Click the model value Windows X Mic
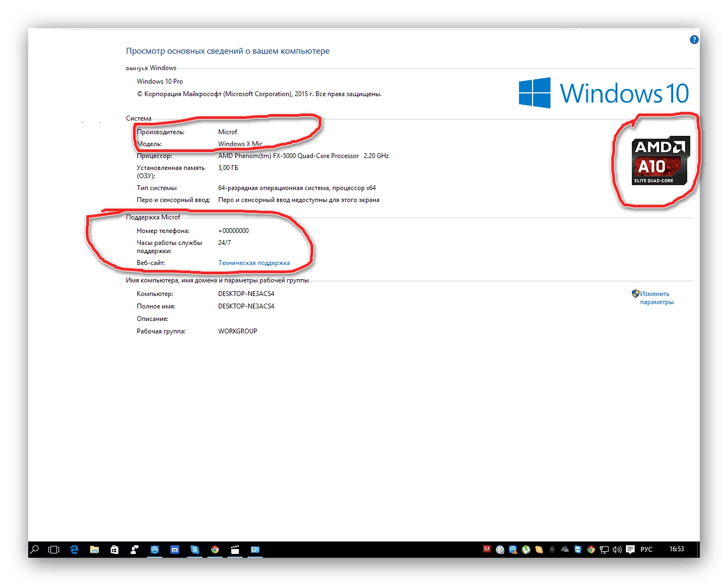Image resolution: width=728 pixels, height=586 pixels. 240,144
